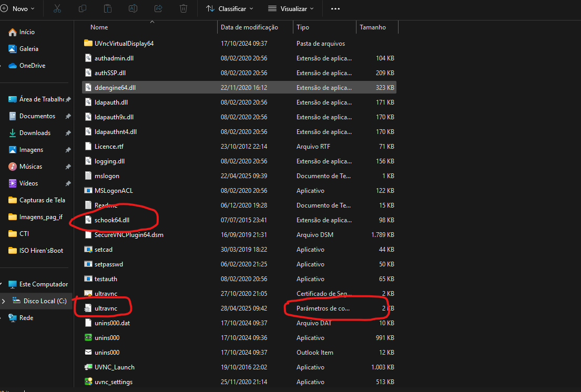Click the Copy icon in toolbar
Screen dimensions: 581x392
(83, 8)
